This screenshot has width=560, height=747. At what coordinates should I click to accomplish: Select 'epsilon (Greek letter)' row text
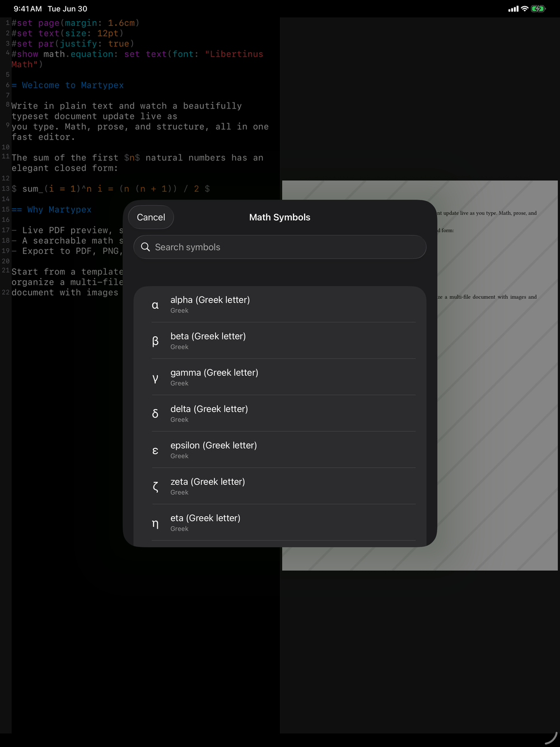pyautogui.click(x=213, y=446)
